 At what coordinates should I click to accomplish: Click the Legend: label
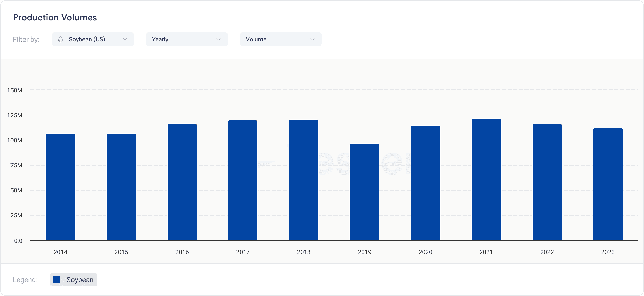coord(25,280)
